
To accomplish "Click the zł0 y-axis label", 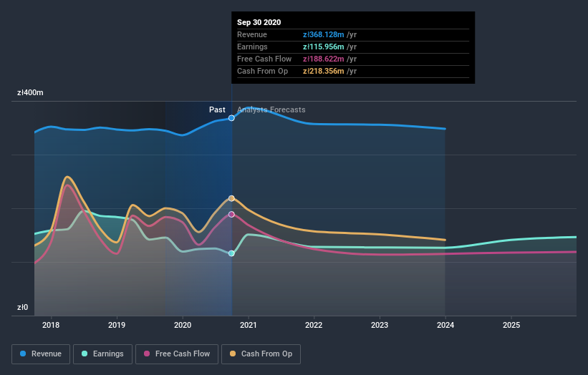I will (22, 307).
